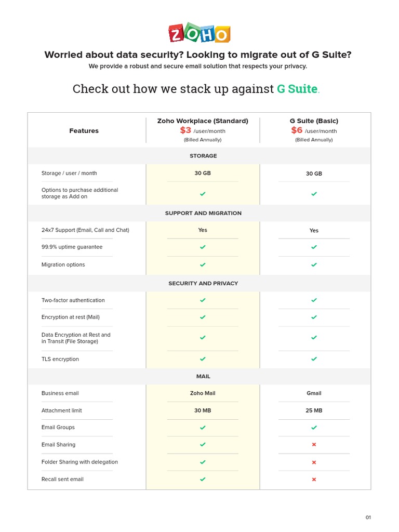399x532 pixels.
Task: Click the SECURITY AND PRIVACY section header
Action: click(203, 284)
